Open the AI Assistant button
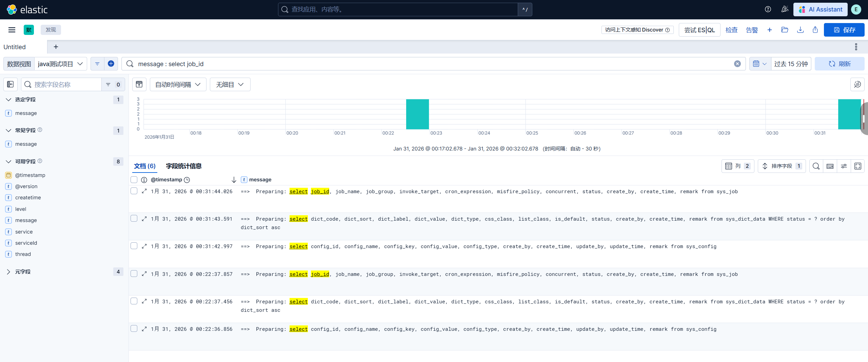868x362 pixels. pos(820,9)
